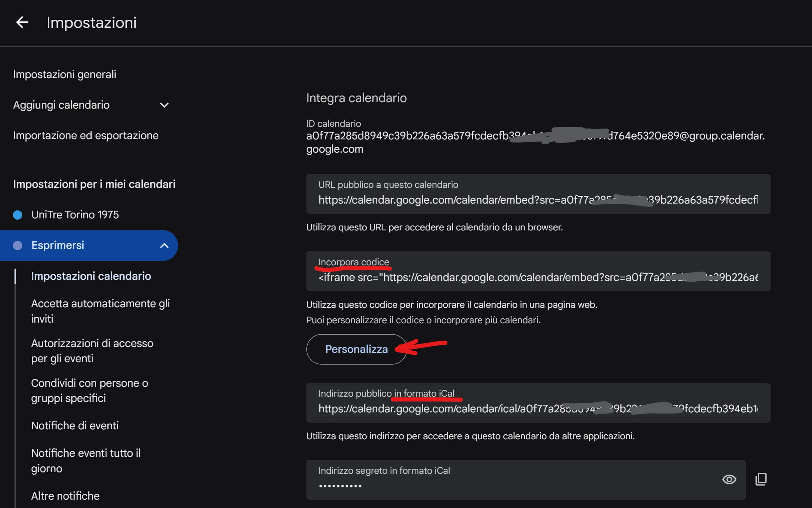The height and width of the screenshot is (508, 812).
Task: Select the UniTre Torino 1975 calendar
Action: pos(75,215)
